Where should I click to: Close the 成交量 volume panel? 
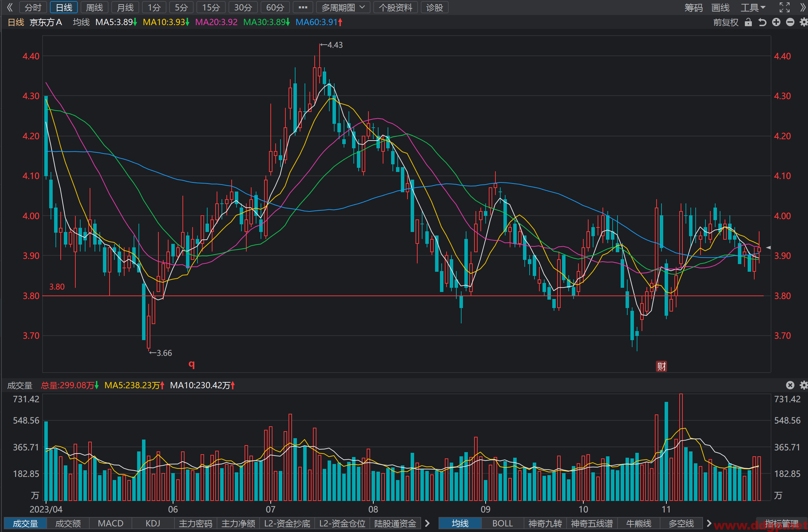790,385
